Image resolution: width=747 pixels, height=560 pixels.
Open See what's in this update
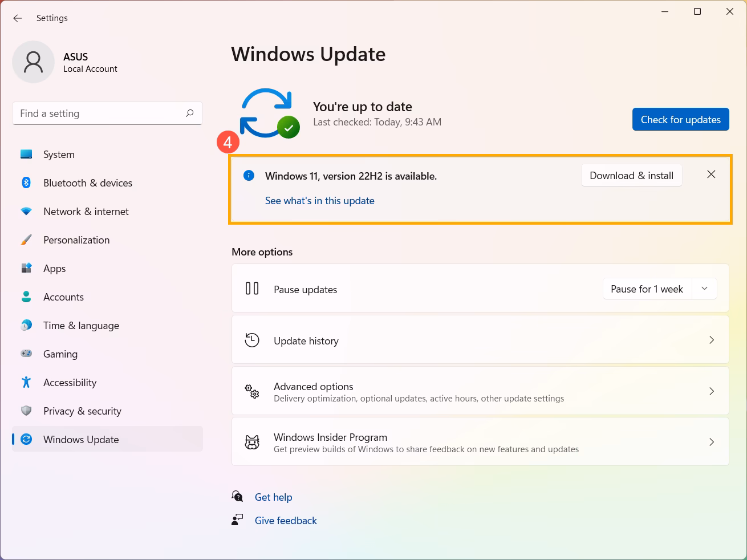(319, 200)
